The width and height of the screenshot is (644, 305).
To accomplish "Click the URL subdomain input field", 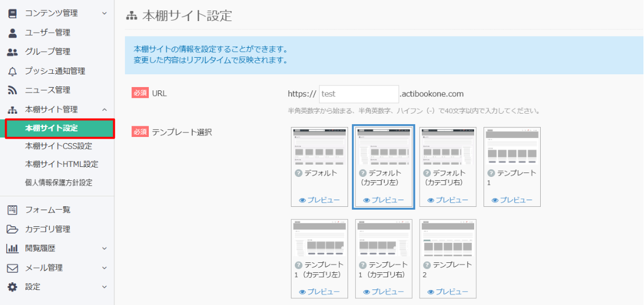I will click(359, 94).
